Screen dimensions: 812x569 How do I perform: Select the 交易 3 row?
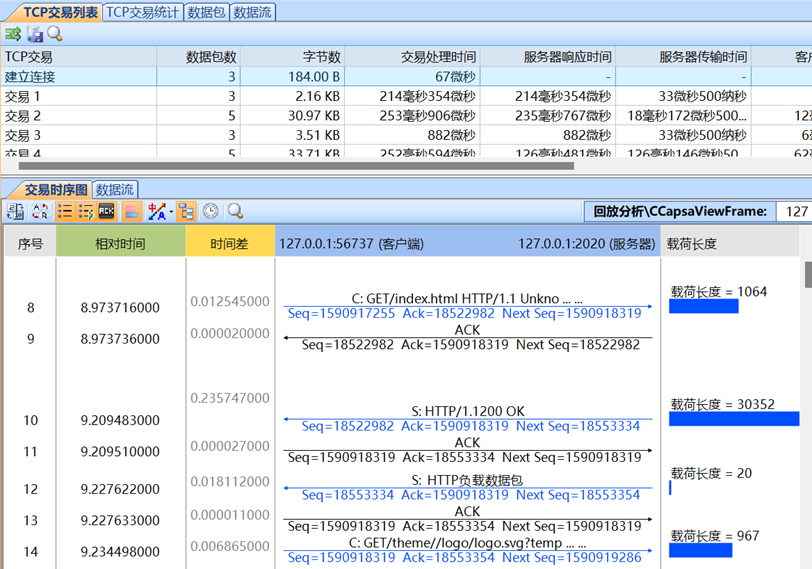[406, 135]
